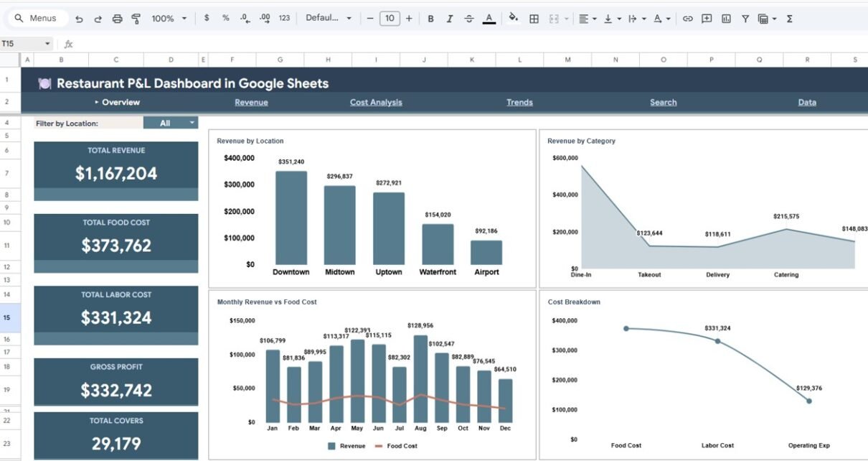This screenshot has width=868, height=461.
Task: Click the font size input field
Action: pyautogui.click(x=390, y=19)
